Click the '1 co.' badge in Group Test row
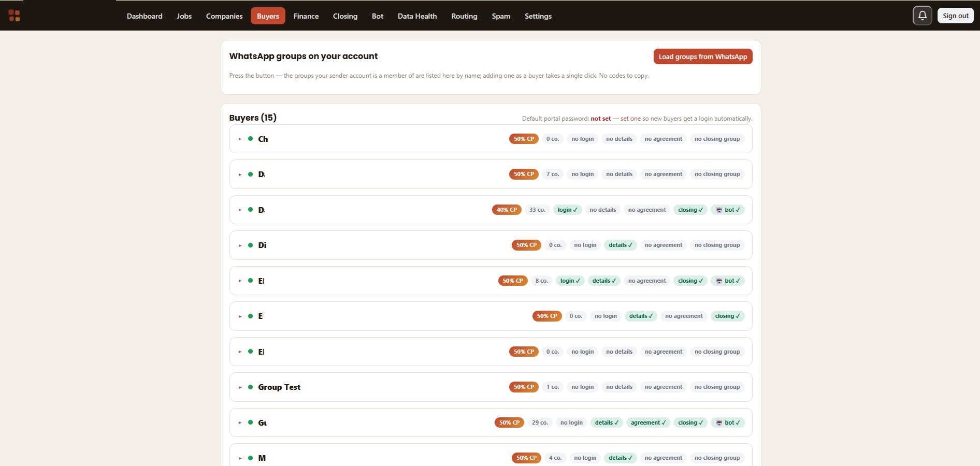 pyautogui.click(x=553, y=387)
